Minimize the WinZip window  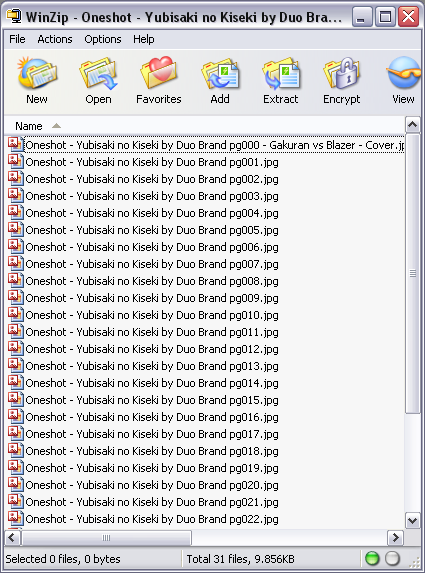pyautogui.click(x=362, y=16)
